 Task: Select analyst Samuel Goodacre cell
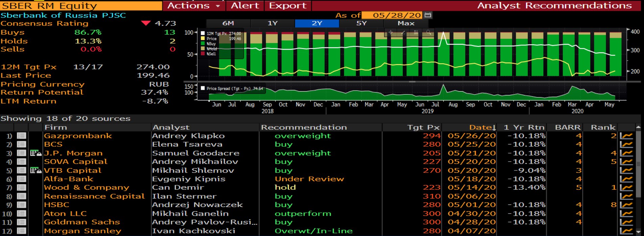point(196,153)
